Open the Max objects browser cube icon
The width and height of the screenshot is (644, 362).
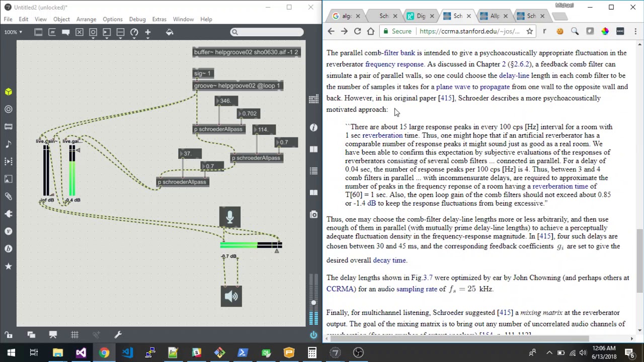(9, 92)
